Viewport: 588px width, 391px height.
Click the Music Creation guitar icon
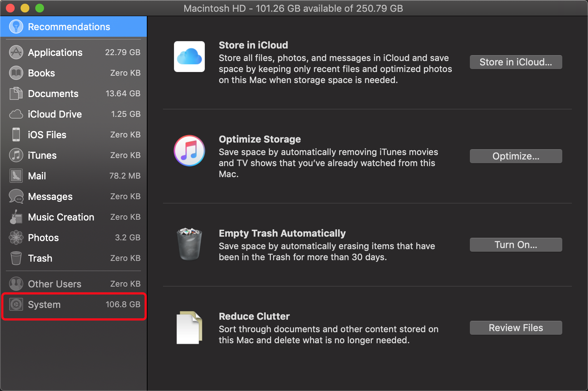15,217
